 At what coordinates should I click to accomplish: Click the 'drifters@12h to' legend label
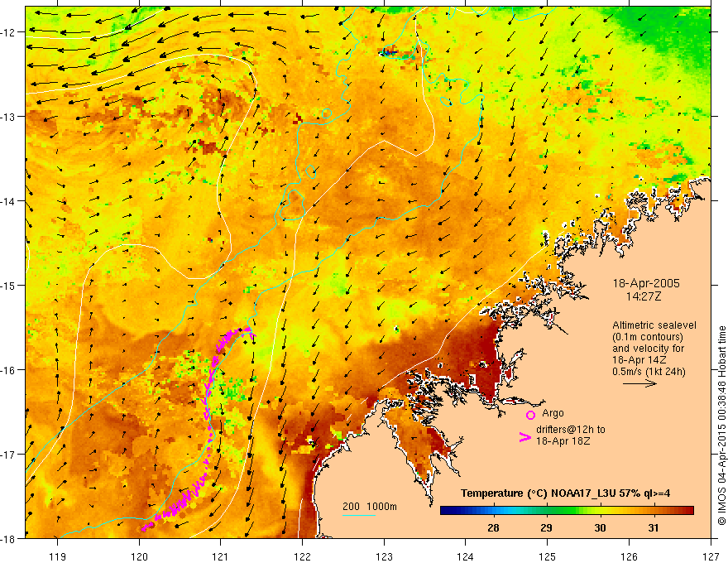tap(571, 430)
